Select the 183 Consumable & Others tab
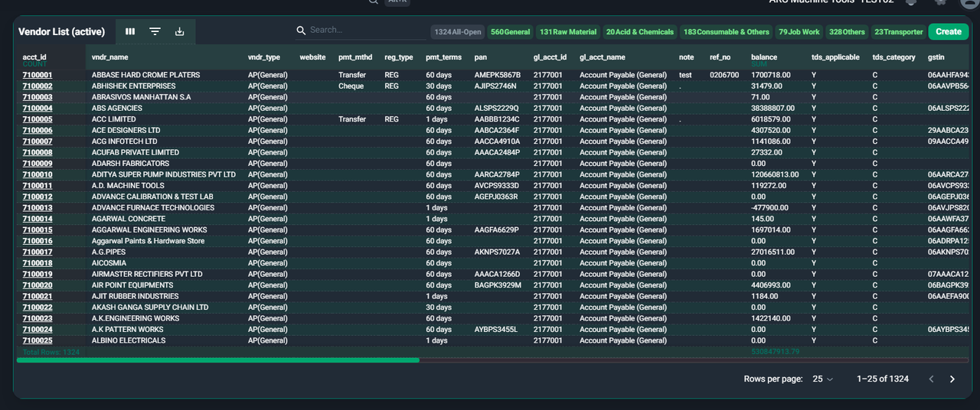 (726, 32)
